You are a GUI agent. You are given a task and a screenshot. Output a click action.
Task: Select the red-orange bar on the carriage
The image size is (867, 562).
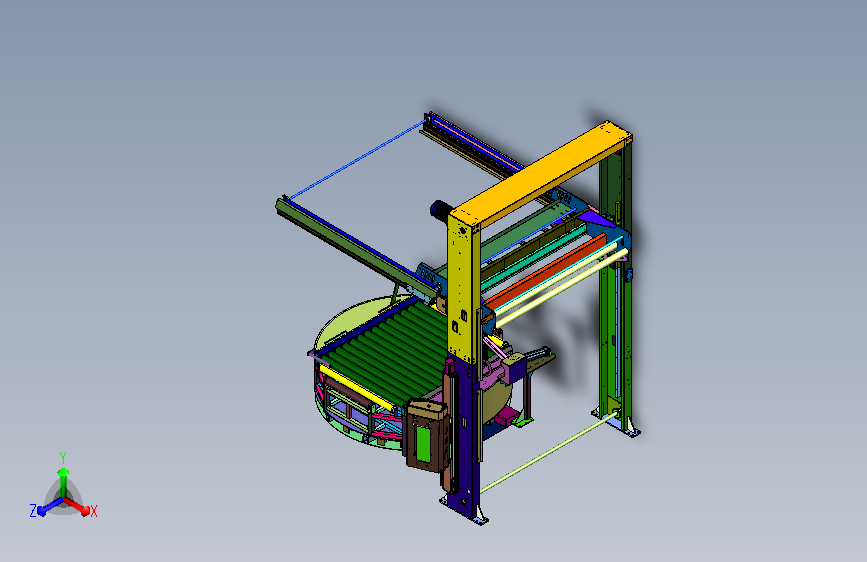[x=545, y=272]
